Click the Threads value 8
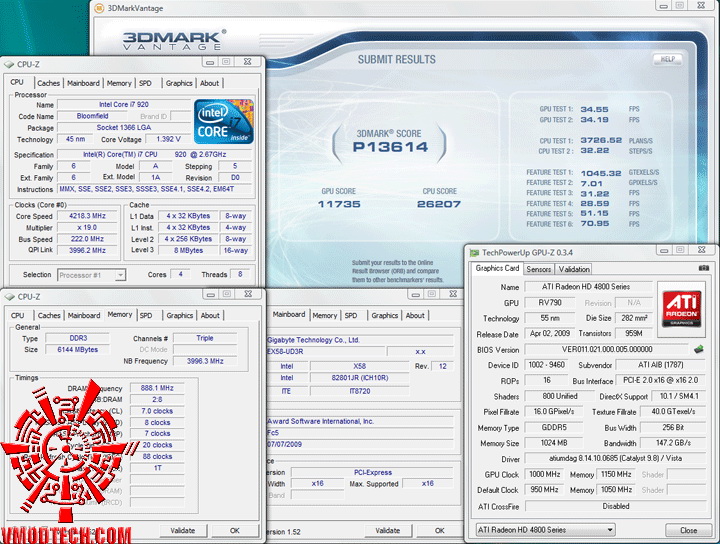 click(240, 275)
